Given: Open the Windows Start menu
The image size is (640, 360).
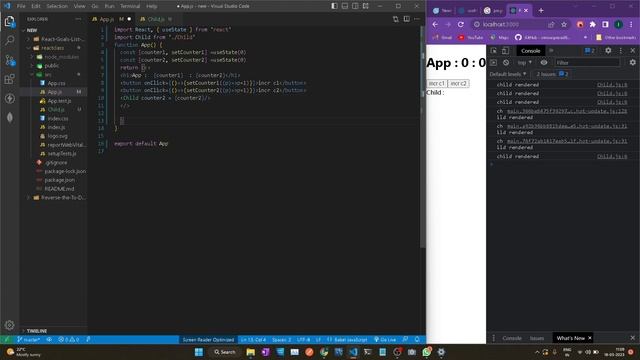Looking at the screenshot, I should click(199, 352).
